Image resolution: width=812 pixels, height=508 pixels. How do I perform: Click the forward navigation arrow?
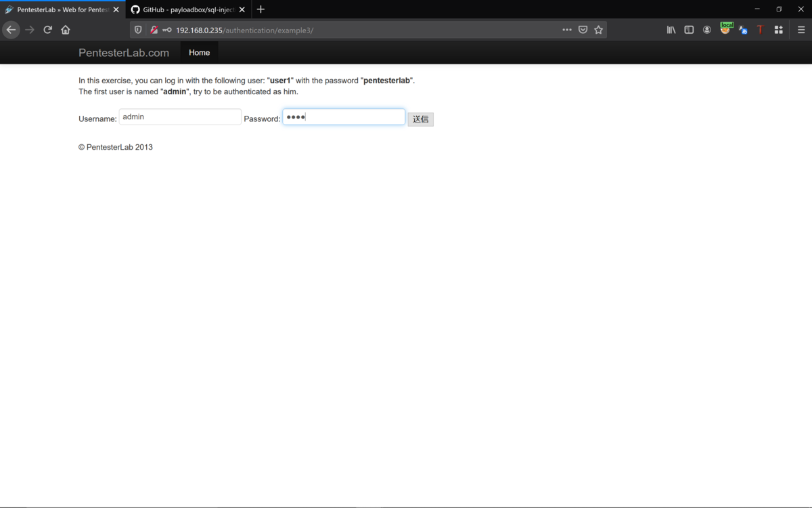coord(29,30)
